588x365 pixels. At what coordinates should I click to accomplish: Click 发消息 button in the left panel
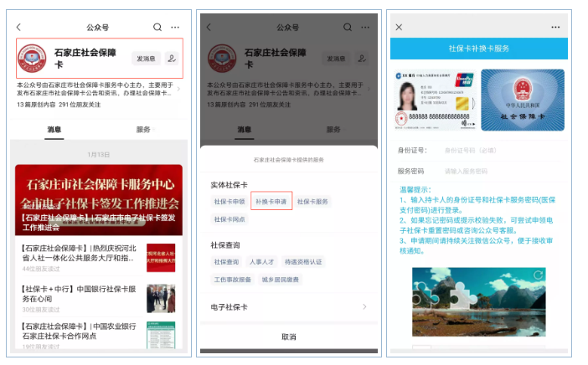click(x=146, y=59)
